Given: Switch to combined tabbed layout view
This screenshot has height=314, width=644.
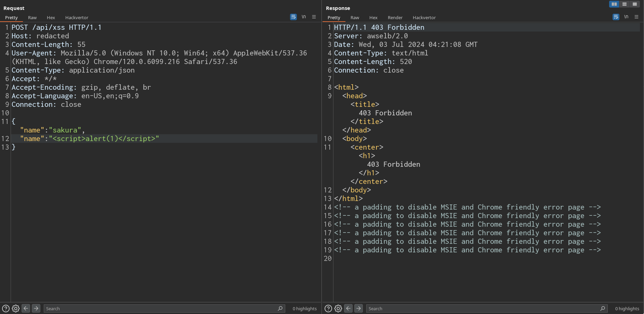Looking at the screenshot, I should click(635, 4).
